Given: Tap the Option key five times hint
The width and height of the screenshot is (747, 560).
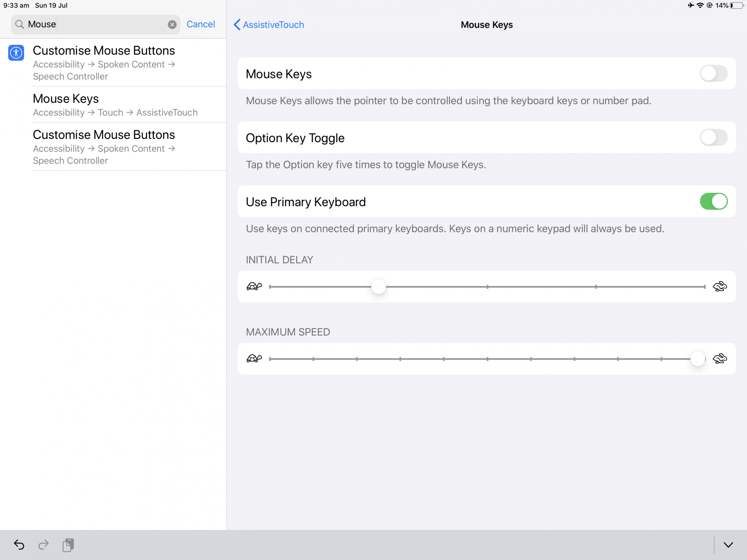Looking at the screenshot, I should [x=366, y=165].
